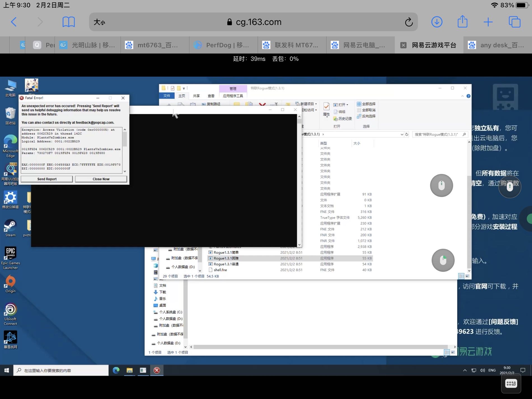Refresh the Explorer folder view
The height and width of the screenshot is (399, 532).
pyautogui.click(x=407, y=134)
